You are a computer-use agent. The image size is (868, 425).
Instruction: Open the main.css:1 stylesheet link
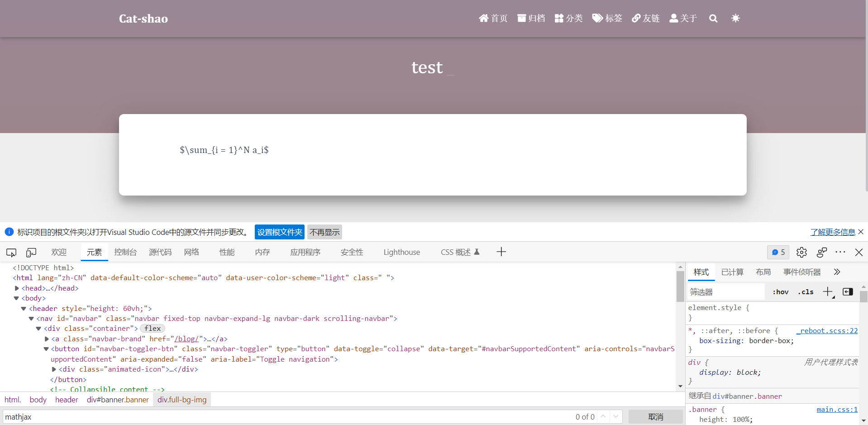[x=836, y=409]
